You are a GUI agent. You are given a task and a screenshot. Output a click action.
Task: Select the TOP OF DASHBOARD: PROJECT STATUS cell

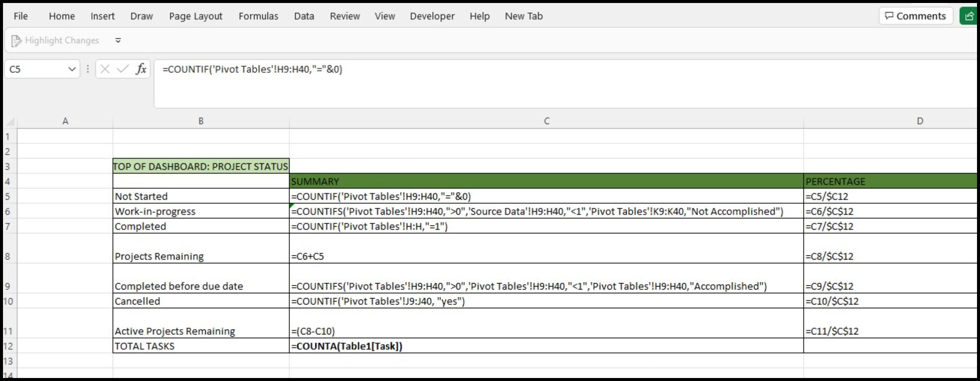201,166
